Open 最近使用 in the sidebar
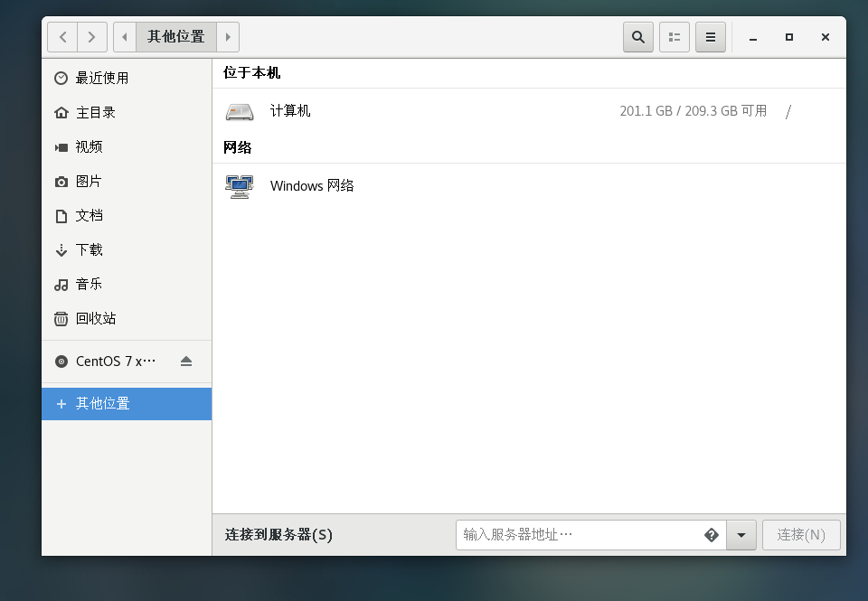The image size is (868, 601). [127, 78]
